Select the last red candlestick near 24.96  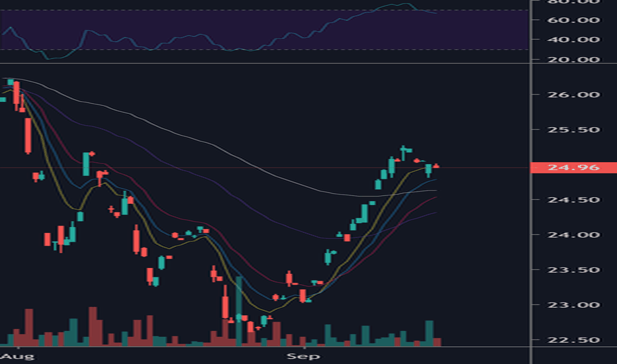click(436, 166)
